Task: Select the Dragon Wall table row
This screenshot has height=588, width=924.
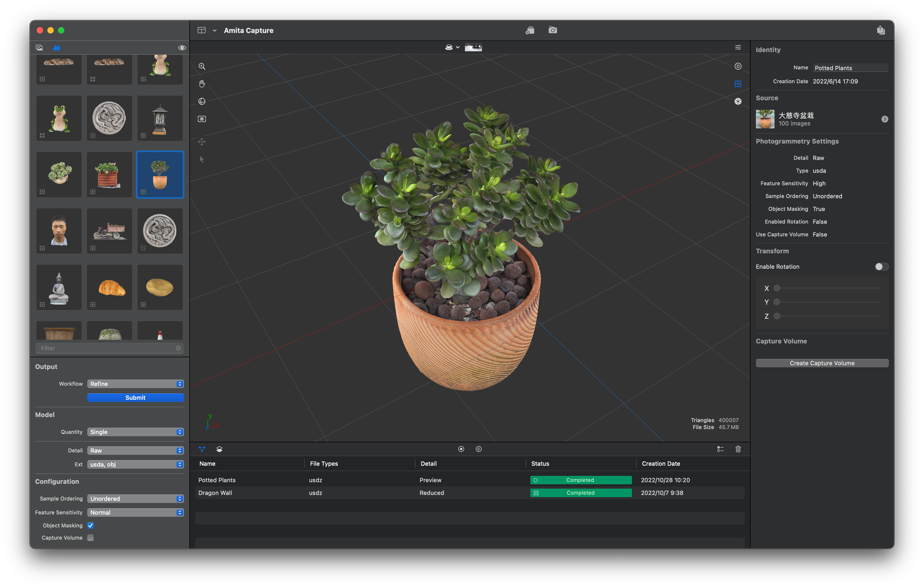Action: tap(470, 493)
